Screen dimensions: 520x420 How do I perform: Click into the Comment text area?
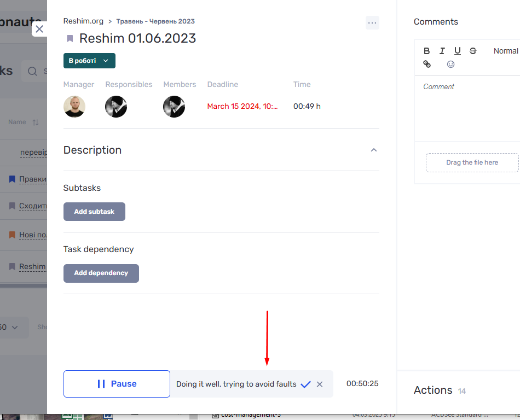pyautogui.click(x=467, y=108)
